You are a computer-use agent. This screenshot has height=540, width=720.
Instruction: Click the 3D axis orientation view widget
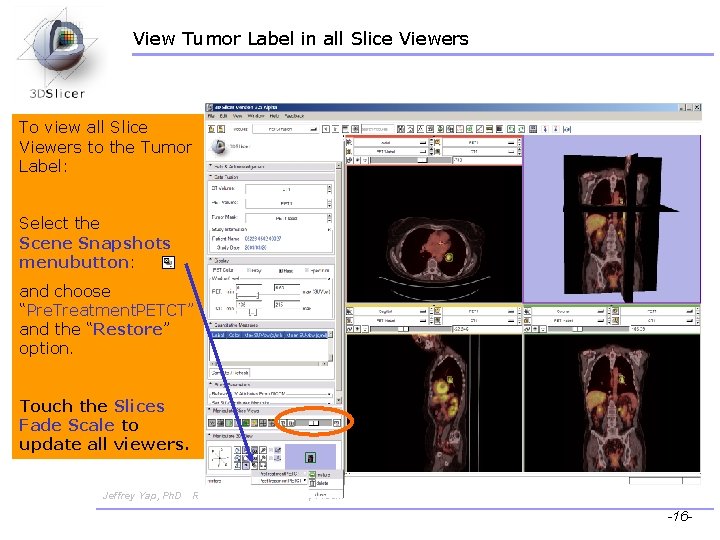[220, 457]
